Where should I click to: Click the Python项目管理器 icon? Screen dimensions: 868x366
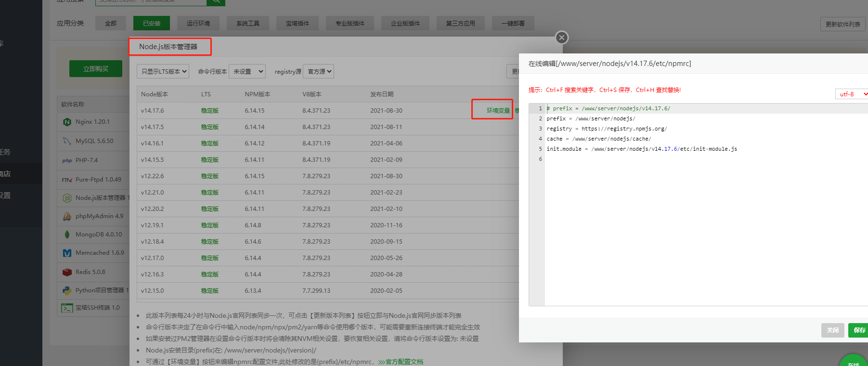(67, 290)
